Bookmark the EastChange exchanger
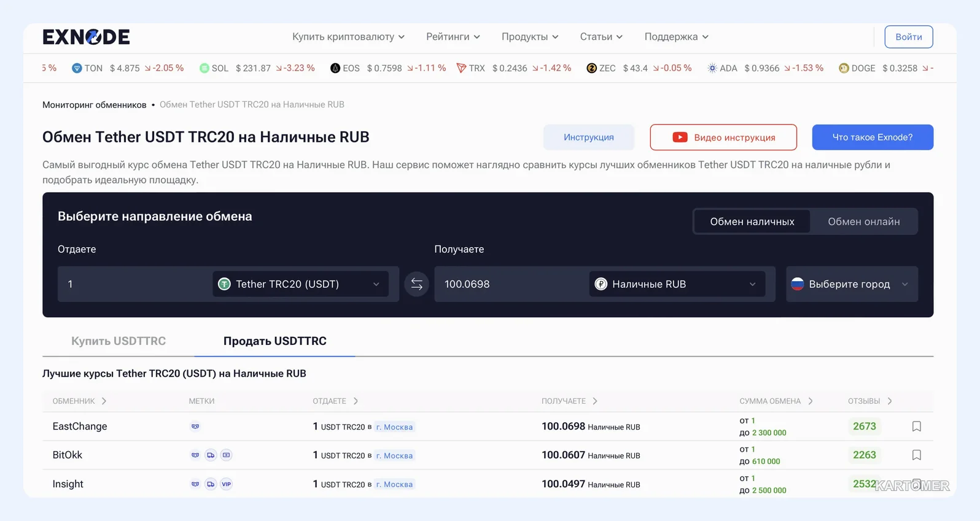The width and height of the screenshot is (980, 521). pos(916,426)
